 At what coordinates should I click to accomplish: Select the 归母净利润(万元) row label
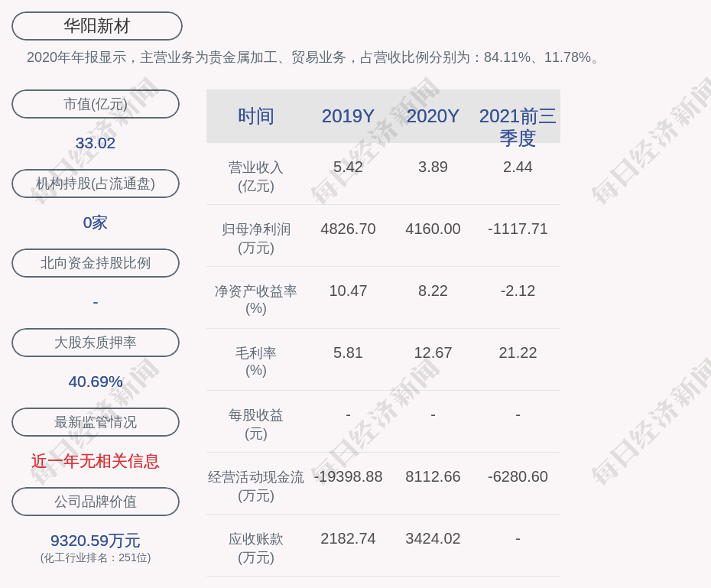click(256, 239)
